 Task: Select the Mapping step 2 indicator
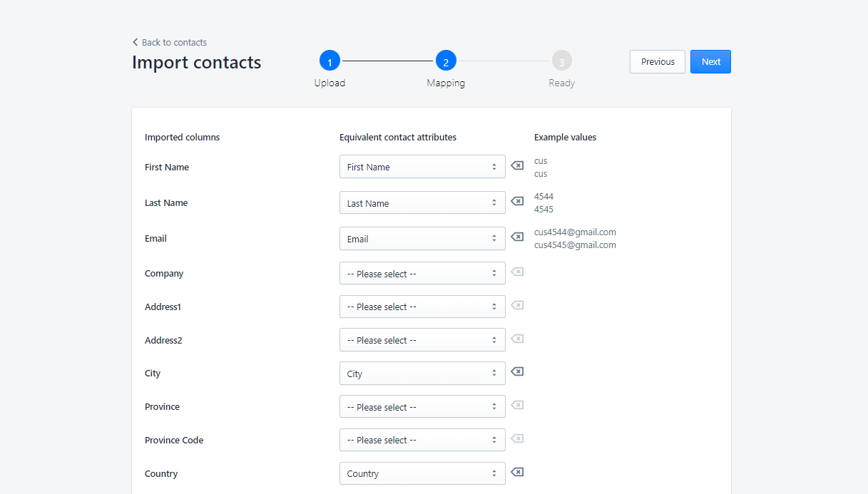(446, 61)
